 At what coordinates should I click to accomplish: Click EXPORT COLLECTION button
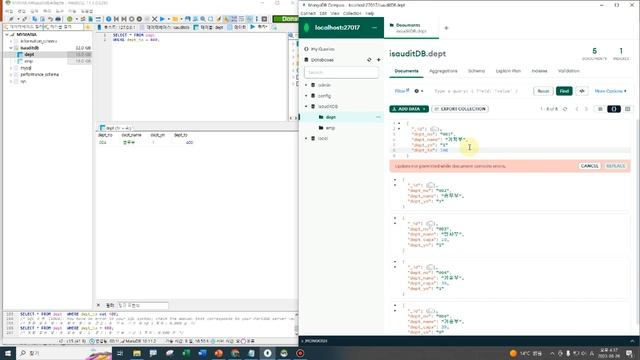[x=460, y=109]
